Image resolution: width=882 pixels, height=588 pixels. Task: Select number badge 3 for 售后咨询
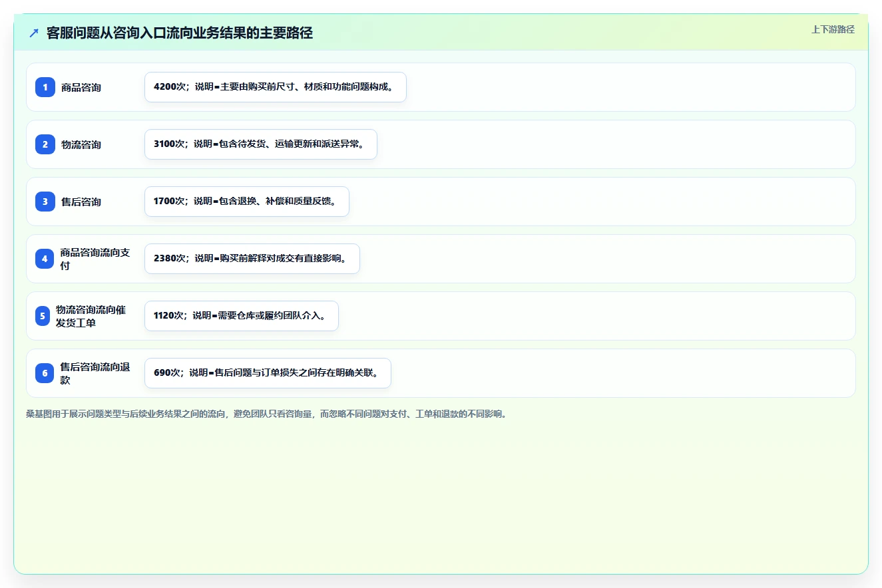[45, 202]
